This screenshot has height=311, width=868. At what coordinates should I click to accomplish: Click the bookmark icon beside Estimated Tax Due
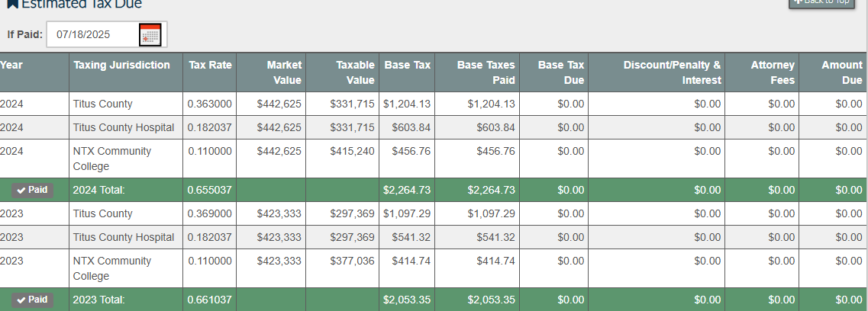click(12, 3)
